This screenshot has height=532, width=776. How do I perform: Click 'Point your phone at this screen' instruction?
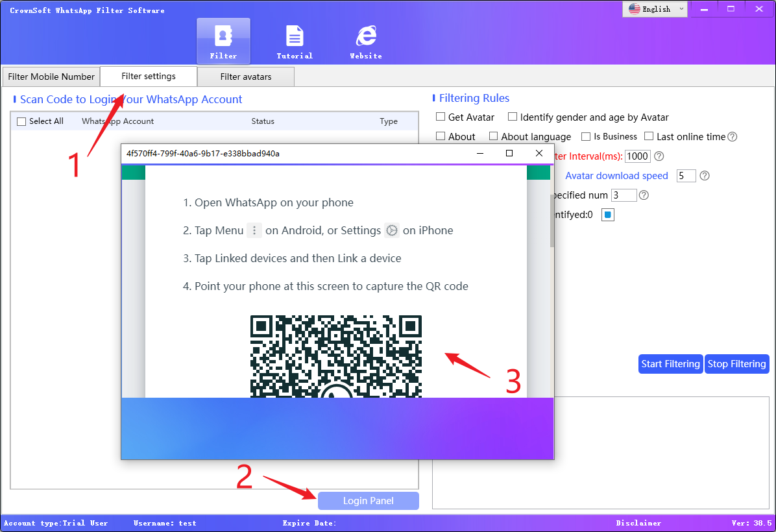coord(331,286)
